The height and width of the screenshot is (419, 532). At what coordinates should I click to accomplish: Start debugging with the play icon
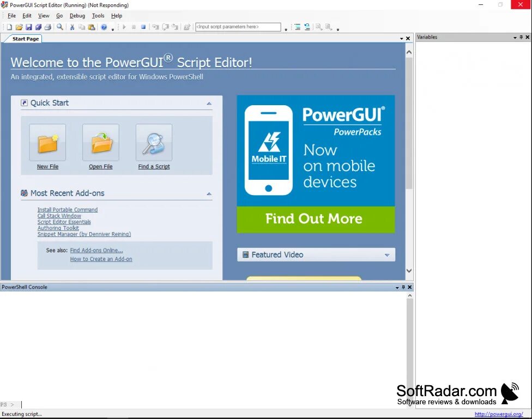pyautogui.click(x=124, y=27)
